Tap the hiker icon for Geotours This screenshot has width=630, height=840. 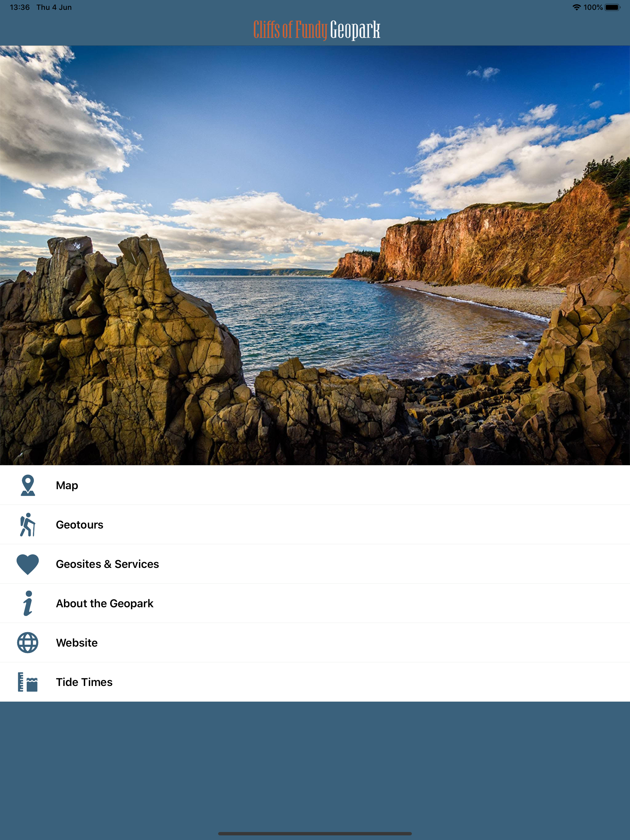tap(28, 525)
